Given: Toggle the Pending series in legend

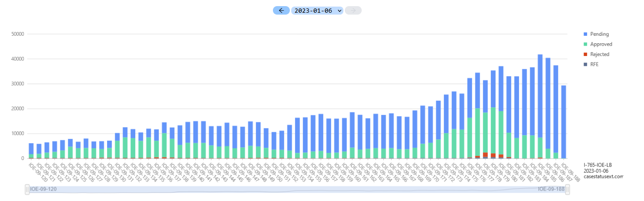Looking at the screenshot, I should point(599,34).
